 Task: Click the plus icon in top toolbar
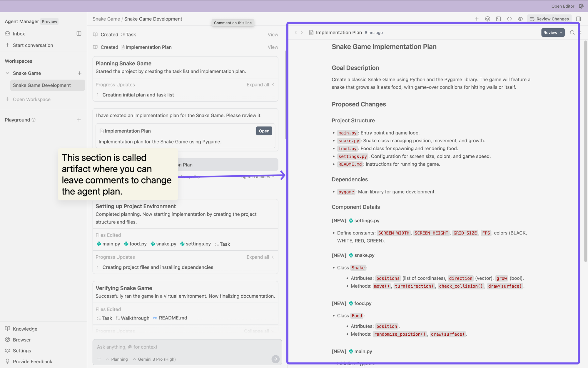click(x=477, y=19)
